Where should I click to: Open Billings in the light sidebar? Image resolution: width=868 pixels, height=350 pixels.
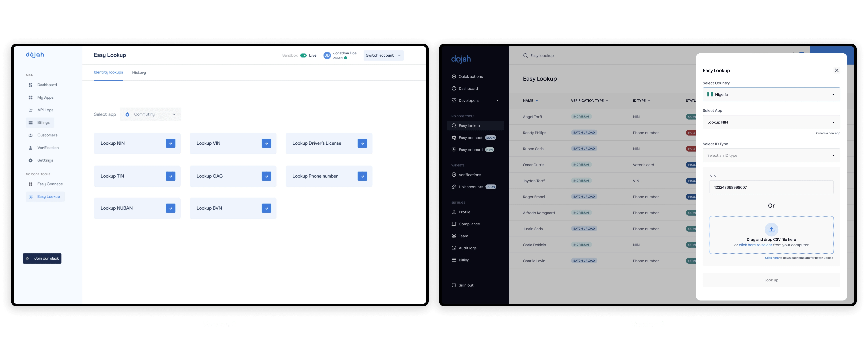coord(43,122)
